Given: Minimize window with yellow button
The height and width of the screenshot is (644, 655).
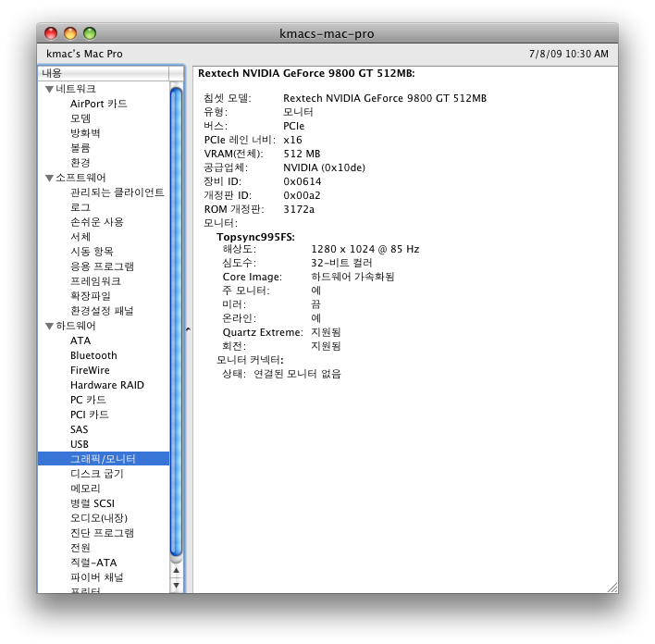Looking at the screenshot, I should click(x=70, y=33).
